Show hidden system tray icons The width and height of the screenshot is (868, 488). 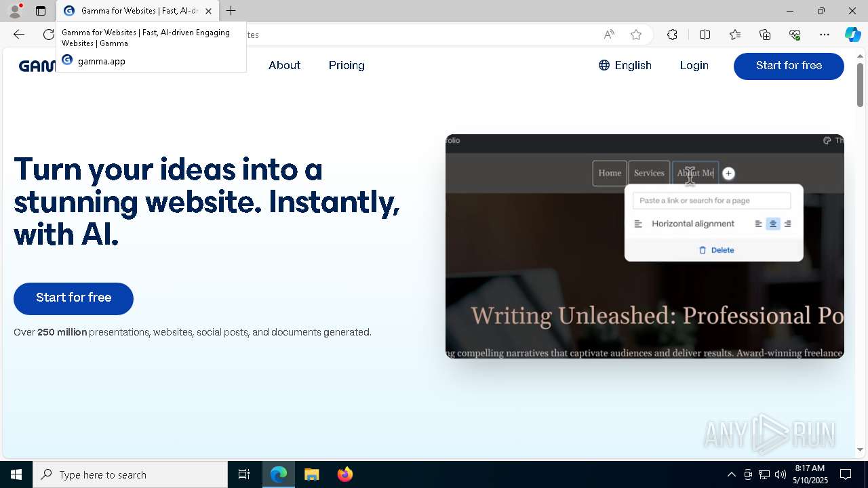click(x=731, y=474)
